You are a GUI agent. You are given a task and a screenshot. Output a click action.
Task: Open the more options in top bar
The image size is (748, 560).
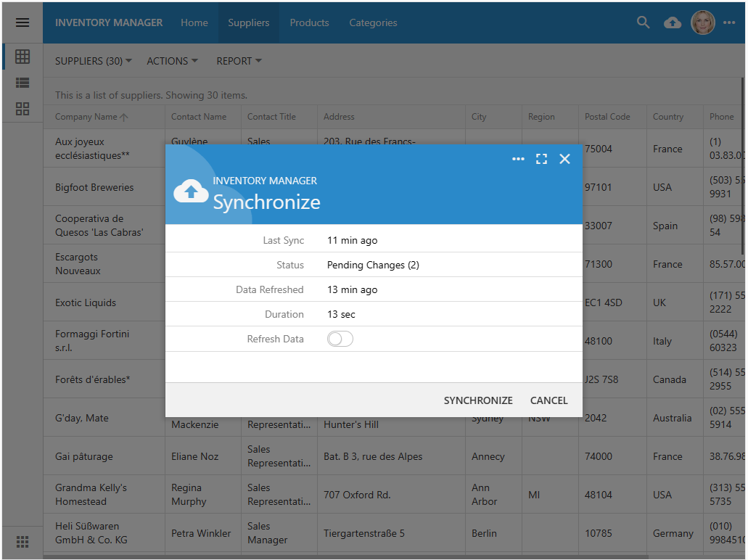tap(729, 22)
